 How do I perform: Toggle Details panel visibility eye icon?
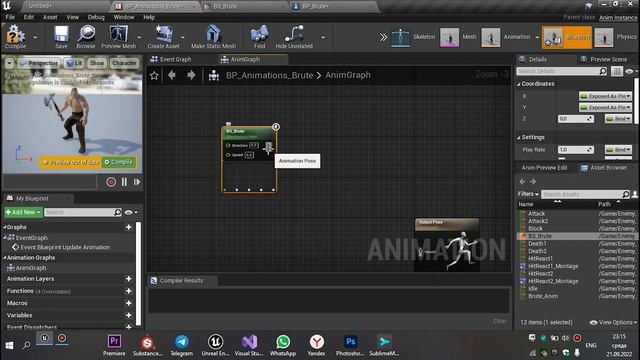coord(631,71)
